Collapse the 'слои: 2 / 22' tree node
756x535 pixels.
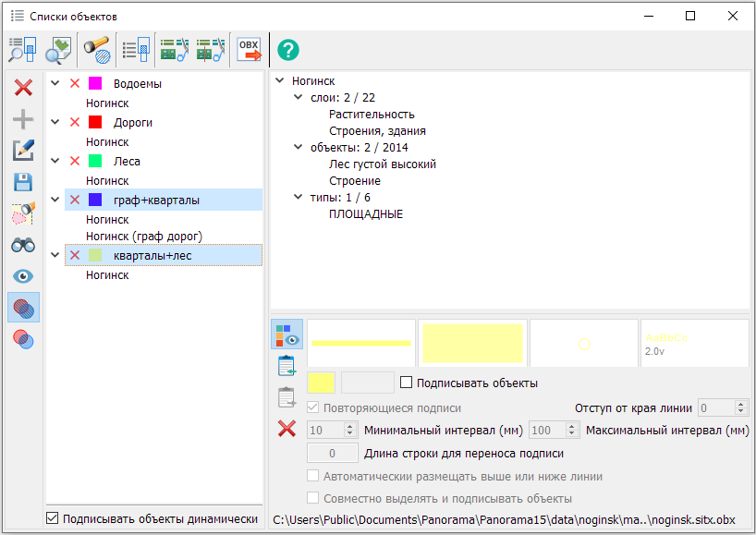pyautogui.click(x=298, y=98)
